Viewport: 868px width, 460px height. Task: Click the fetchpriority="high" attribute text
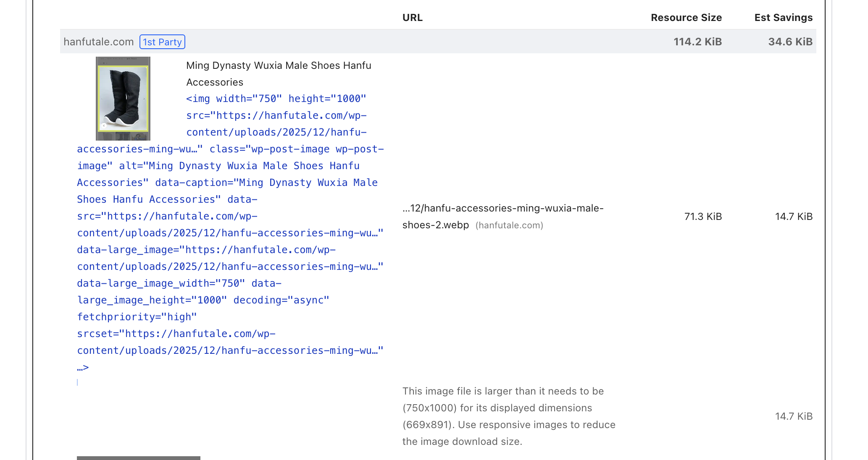137,317
